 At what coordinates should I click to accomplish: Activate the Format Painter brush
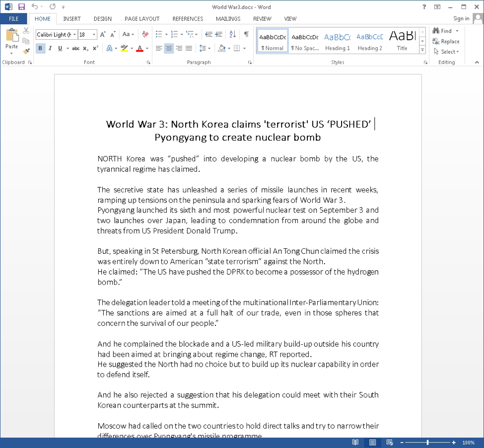26,51
